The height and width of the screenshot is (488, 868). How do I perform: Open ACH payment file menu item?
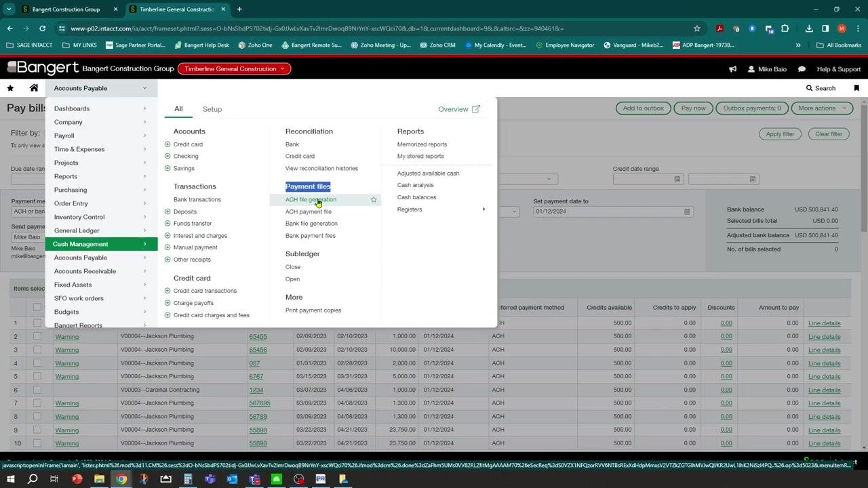[x=309, y=211]
